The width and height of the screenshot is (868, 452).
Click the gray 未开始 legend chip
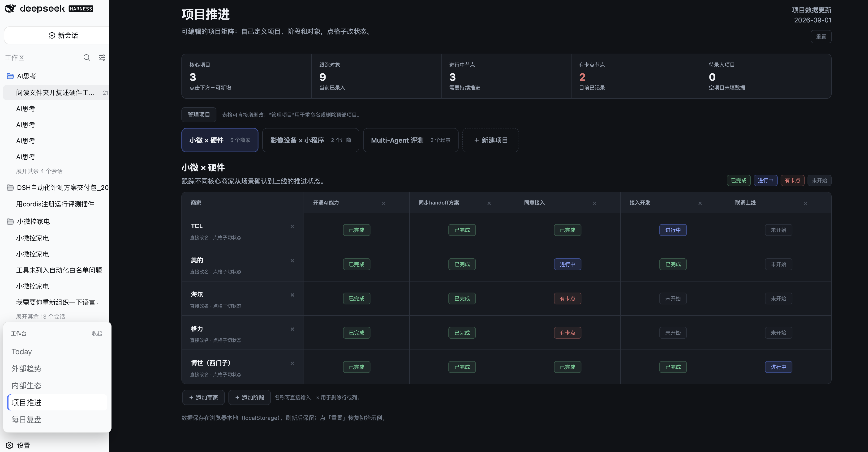[820, 180]
